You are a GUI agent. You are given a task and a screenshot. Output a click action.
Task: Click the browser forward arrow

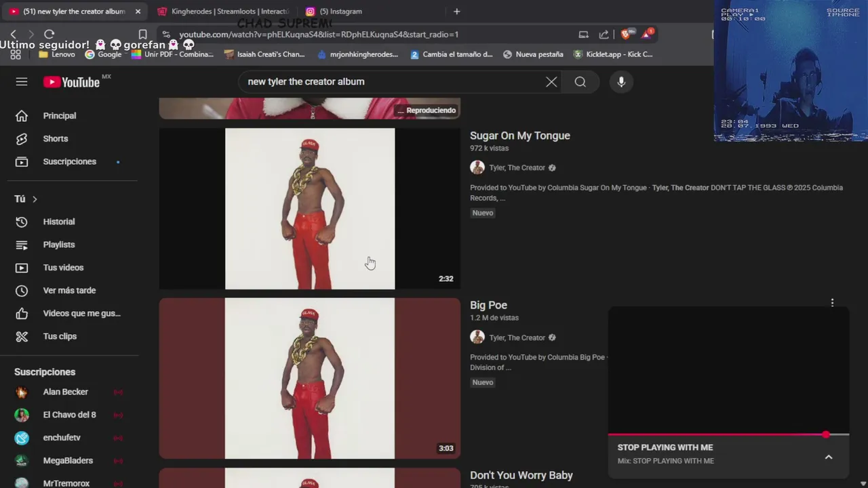click(x=31, y=34)
